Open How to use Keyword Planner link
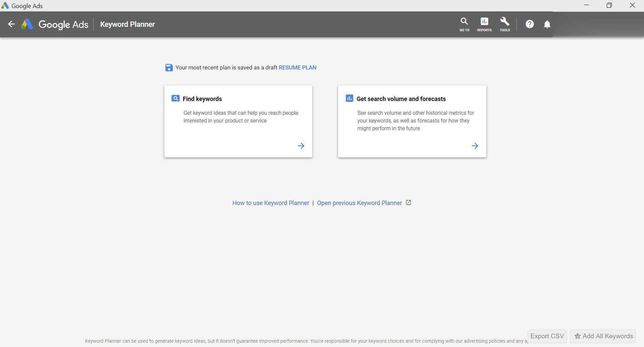Image resolution: width=644 pixels, height=347 pixels. click(271, 203)
